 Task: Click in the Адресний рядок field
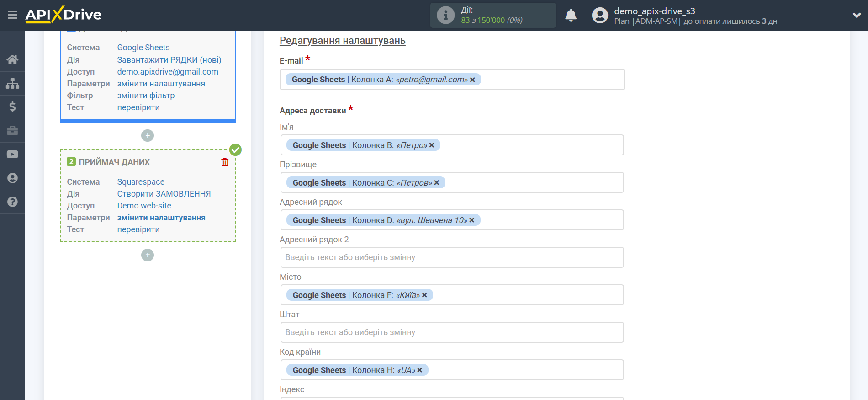452,220
